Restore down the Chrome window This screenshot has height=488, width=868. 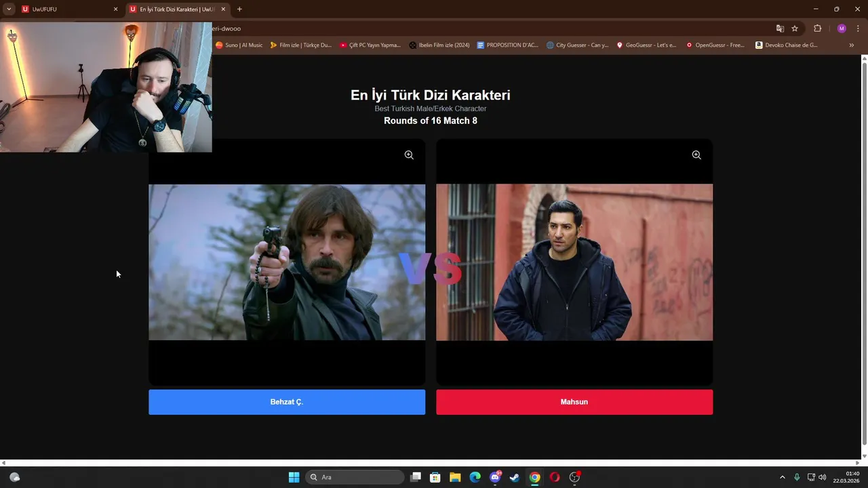click(x=836, y=9)
